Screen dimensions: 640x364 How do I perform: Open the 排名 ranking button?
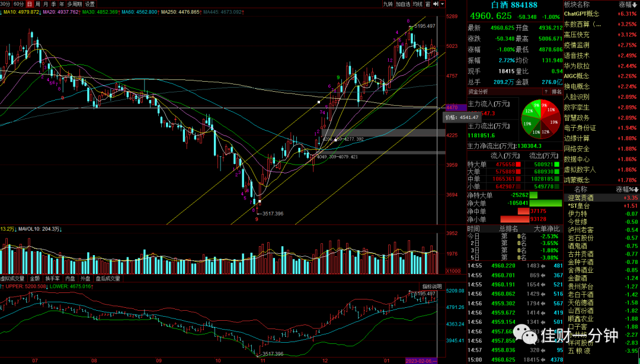tap(556, 92)
